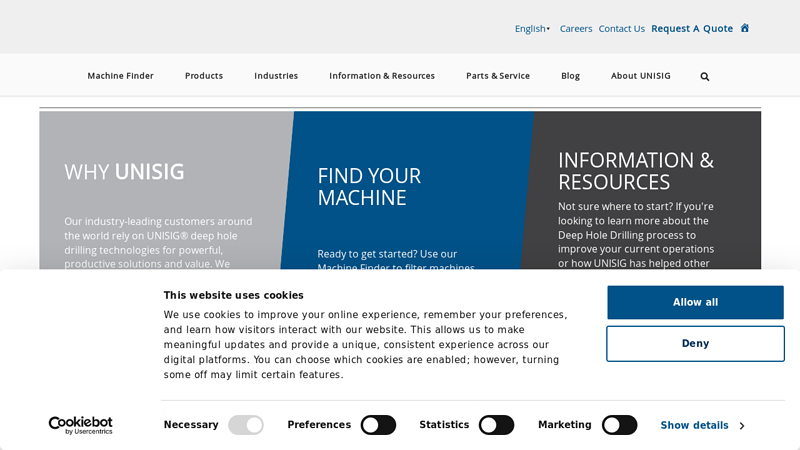
Task: Enable the Preferences cookies toggle
Action: pos(378,425)
